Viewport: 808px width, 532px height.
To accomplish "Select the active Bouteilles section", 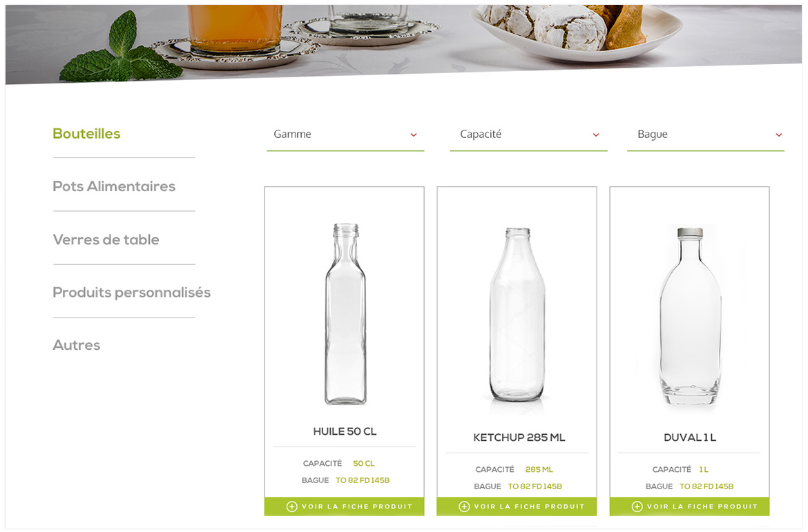I will tap(86, 134).
